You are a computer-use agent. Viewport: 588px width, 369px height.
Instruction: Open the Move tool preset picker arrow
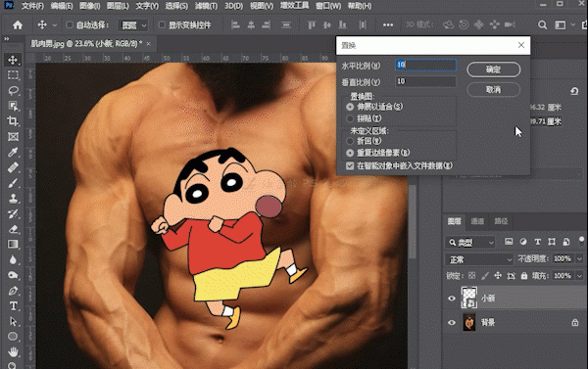pos(55,25)
